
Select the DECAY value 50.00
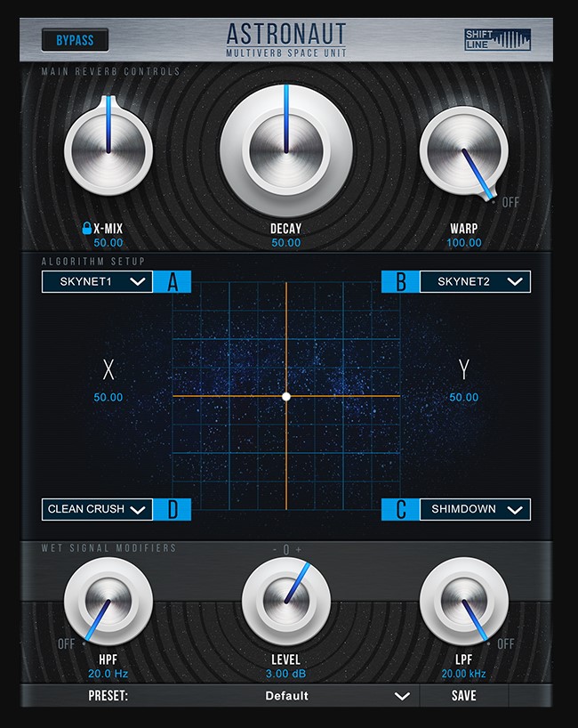[286, 243]
